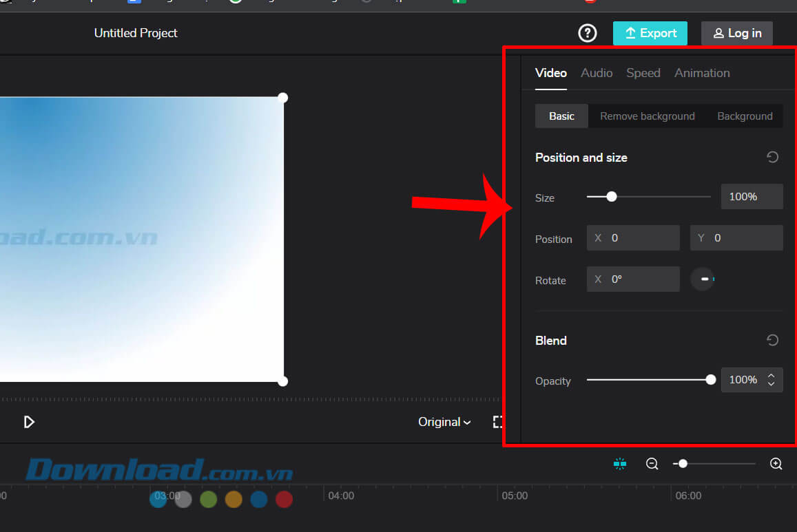Reset Position and size settings

coord(772,158)
